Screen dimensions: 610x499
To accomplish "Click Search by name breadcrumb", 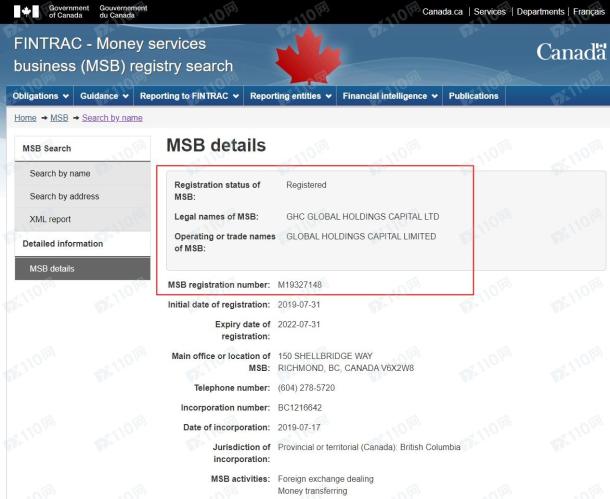I will point(112,118).
